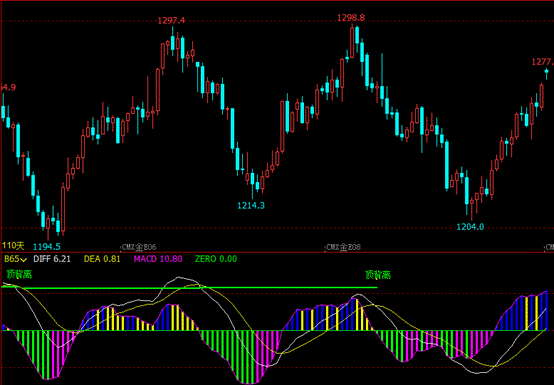Click the CMX金E06 contract marker
This screenshot has width=554, height=385.
coord(139,247)
